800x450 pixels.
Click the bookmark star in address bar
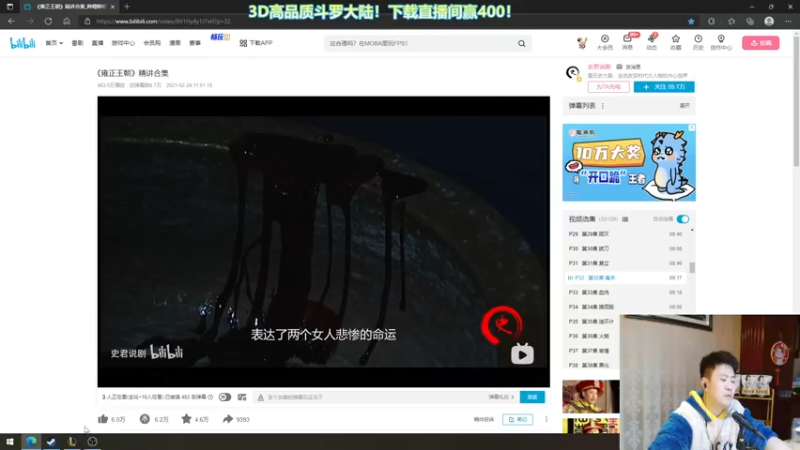tap(691, 21)
